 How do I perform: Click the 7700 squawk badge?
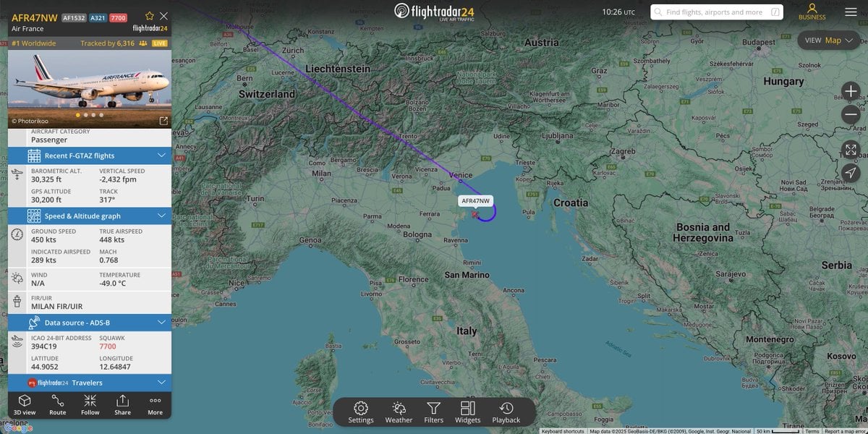click(119, 17)
